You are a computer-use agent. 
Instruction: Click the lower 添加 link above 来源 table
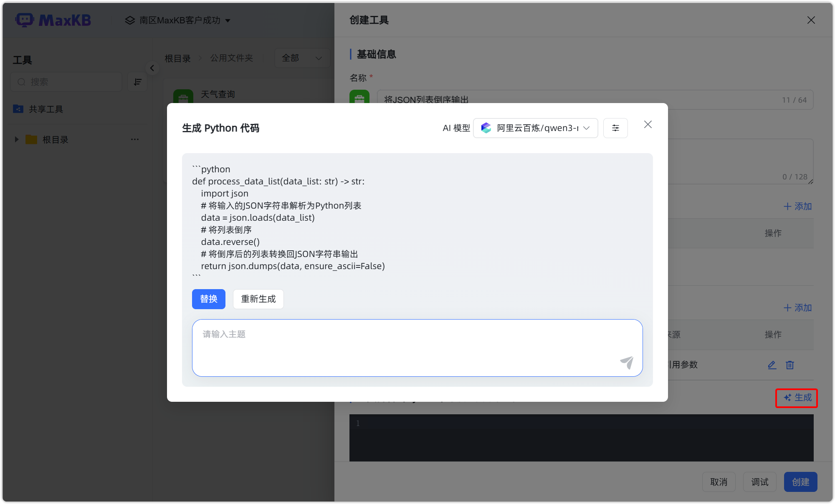click(x=797, y=308)
